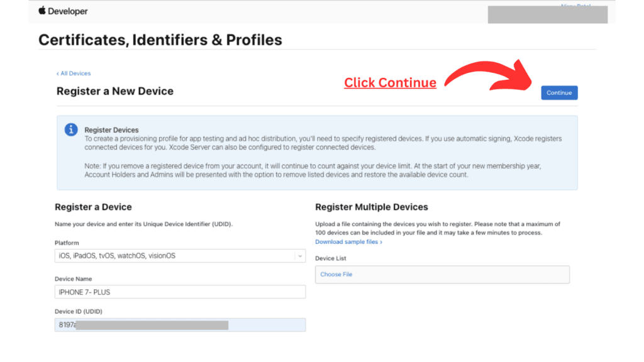The height and width of the screenshot is (362, 644).
Task: Click the blue info icon in the banner
Action: point(71,129)
